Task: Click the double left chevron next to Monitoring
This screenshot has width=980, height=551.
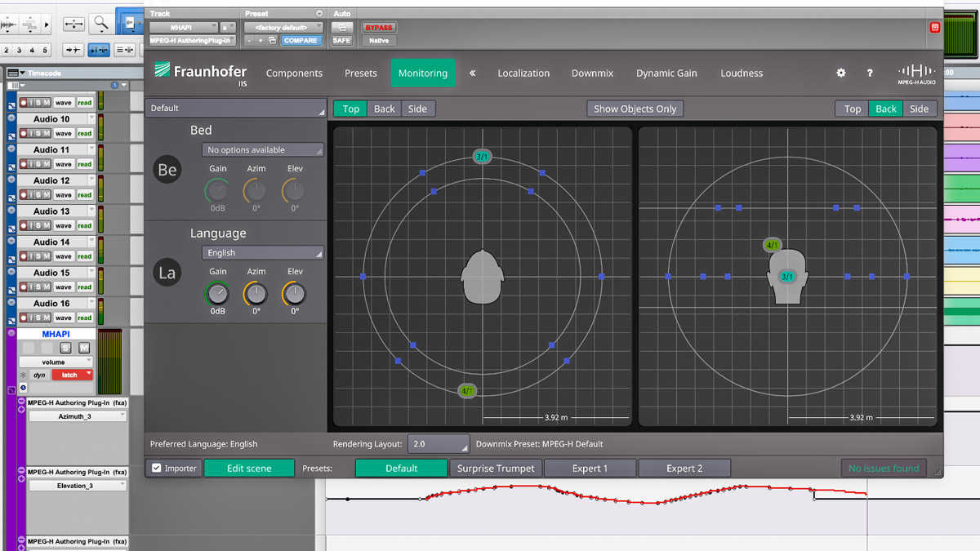Action: tap(472, 73)
